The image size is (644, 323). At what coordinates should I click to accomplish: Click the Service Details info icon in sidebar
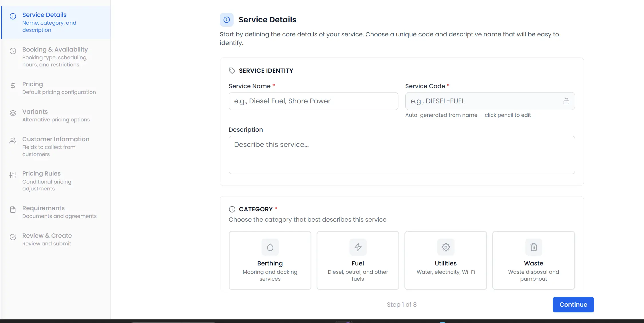[x=13, y=16]
